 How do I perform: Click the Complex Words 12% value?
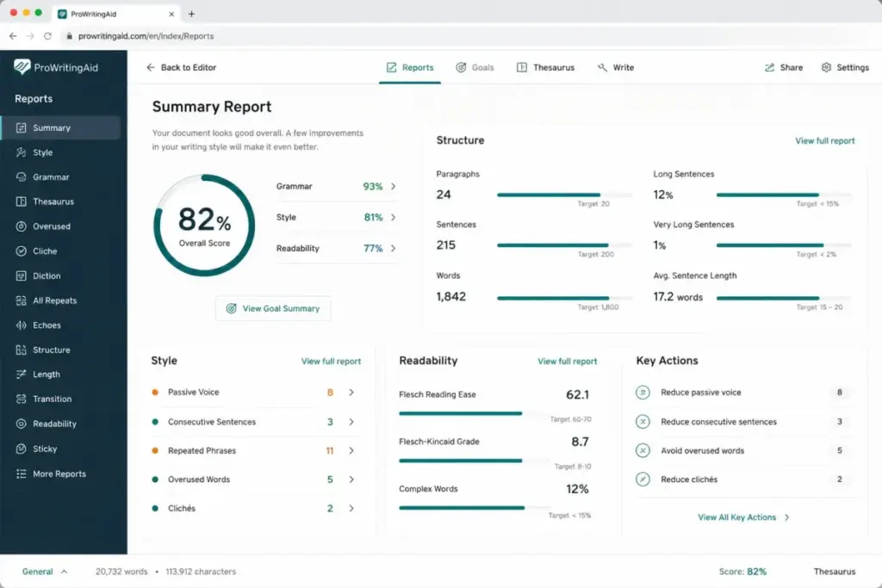577,489
